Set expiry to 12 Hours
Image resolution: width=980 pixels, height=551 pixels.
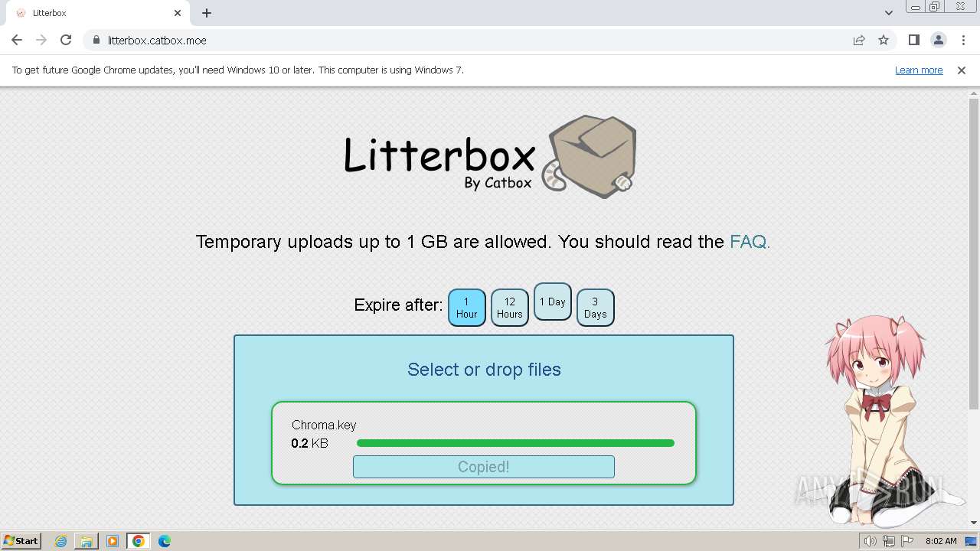(510, 308)
